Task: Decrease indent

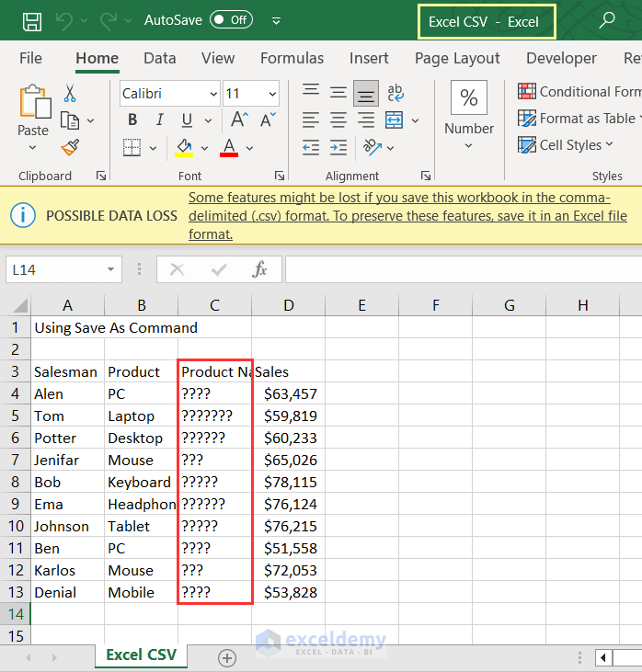Action: click(311, 148)
